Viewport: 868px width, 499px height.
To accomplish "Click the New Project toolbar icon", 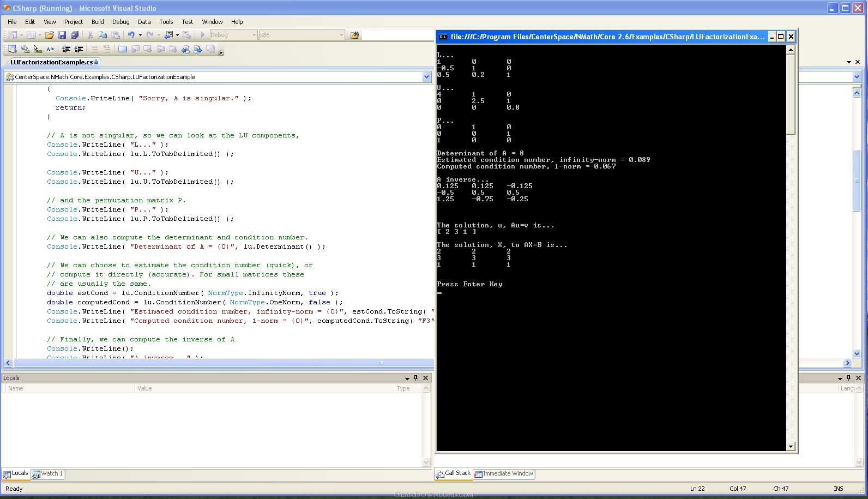I will pos(12,35).
